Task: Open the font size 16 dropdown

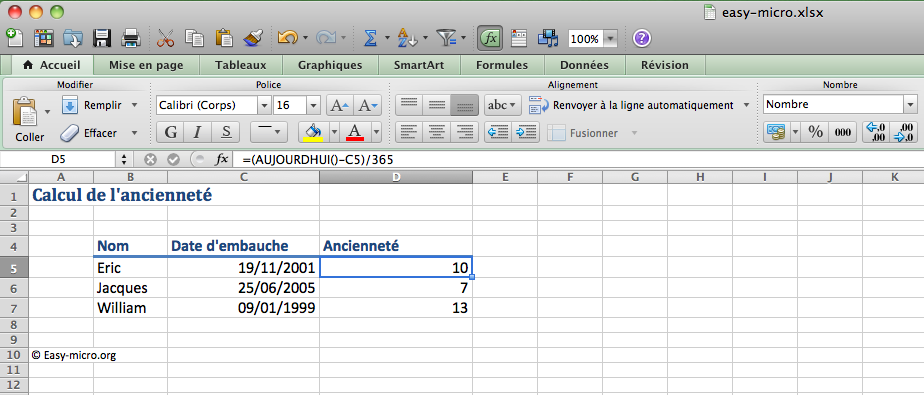Action: click(x=313, y=106)
